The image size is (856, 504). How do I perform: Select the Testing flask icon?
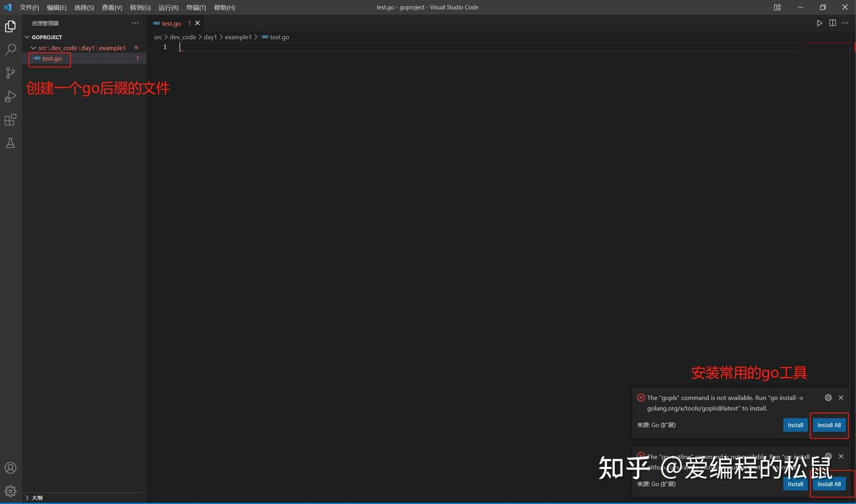click(x=10, y=143)
